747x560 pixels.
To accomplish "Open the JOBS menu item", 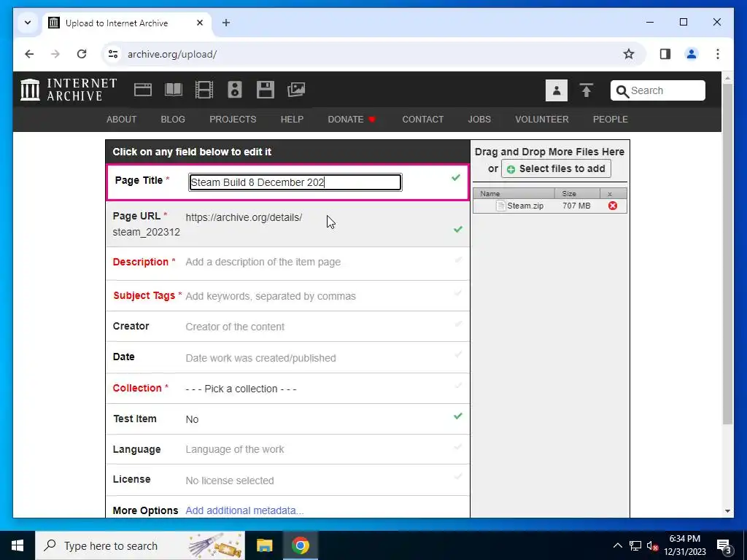I will (x=479, y=120).
